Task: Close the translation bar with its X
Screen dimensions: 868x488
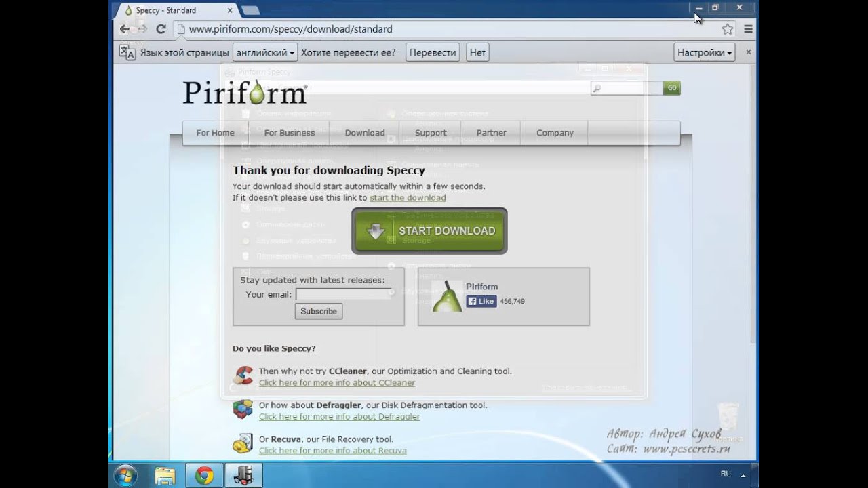Action: tap(749, 52)
